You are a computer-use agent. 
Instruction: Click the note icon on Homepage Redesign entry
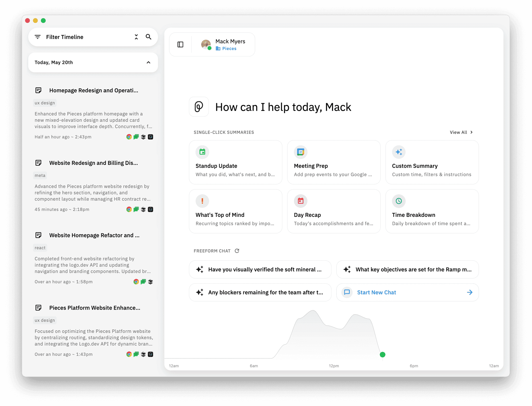point(38,90)
